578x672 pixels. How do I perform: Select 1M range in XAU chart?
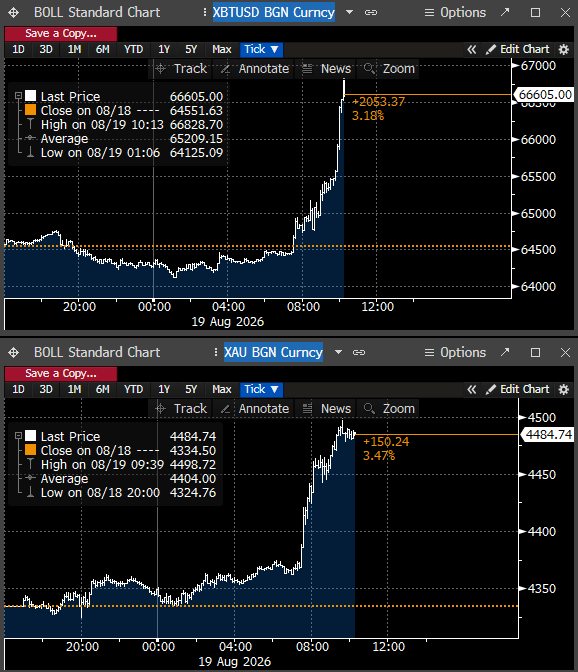[x=74, y=389]
